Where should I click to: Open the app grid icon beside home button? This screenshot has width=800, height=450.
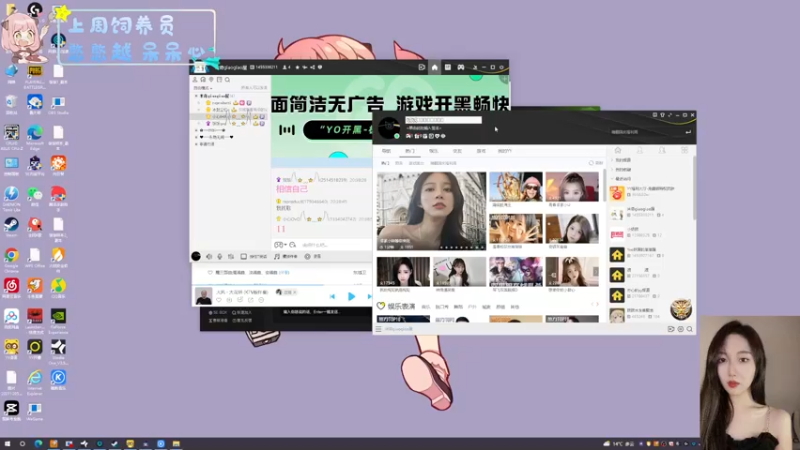click(x=447, y=67)
